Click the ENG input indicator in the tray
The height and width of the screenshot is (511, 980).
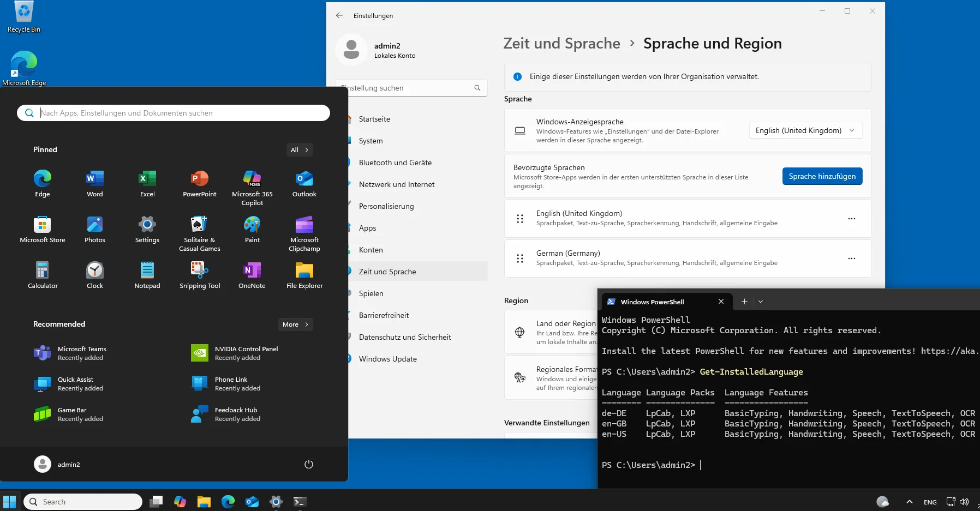click(930, 502)
